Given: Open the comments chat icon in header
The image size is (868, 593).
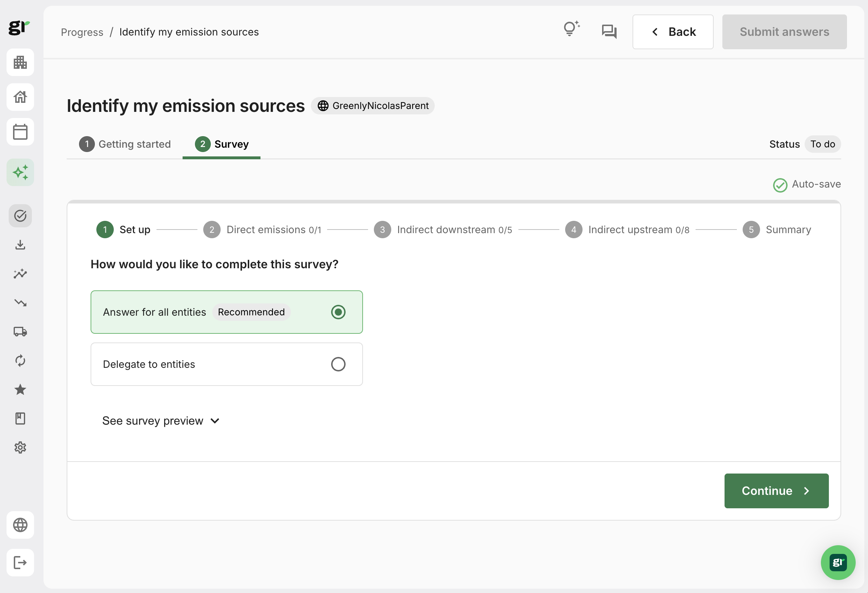Looking at the screenshot, I should point(609,31).
